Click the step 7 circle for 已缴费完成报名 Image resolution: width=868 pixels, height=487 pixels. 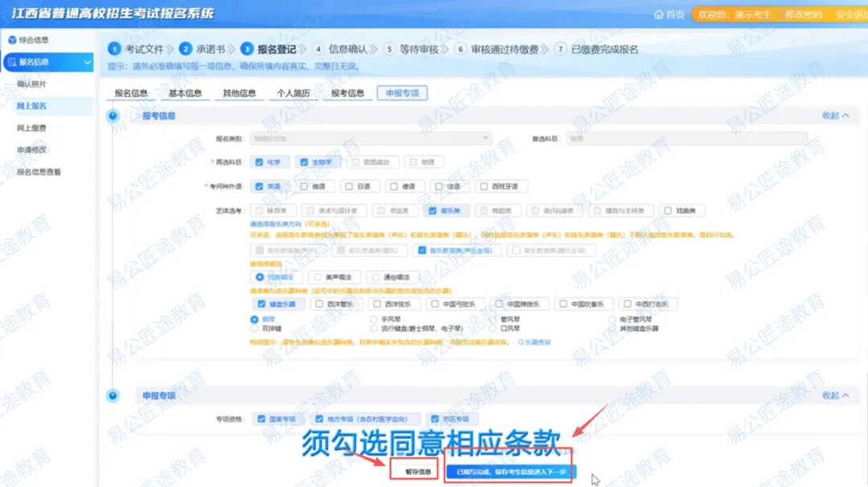560,49
